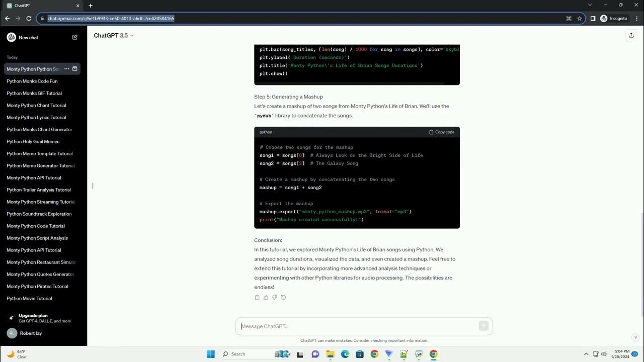Open Python Holy Grail Memes chat
This screenshot has height=362, width=644.
tap(42, 141)
